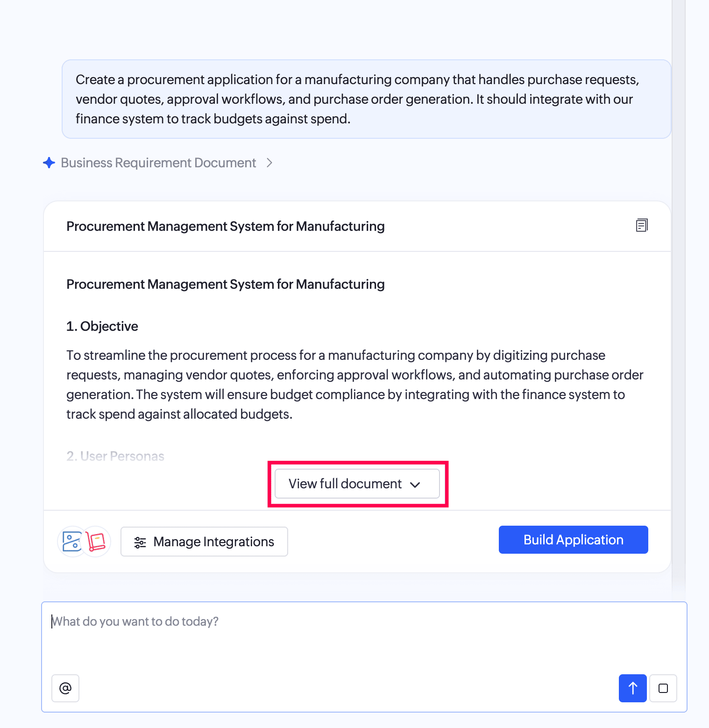Open Manage Integrations
Screen dimensions: 709x728
pyautogui.click(x=204, y=542)
